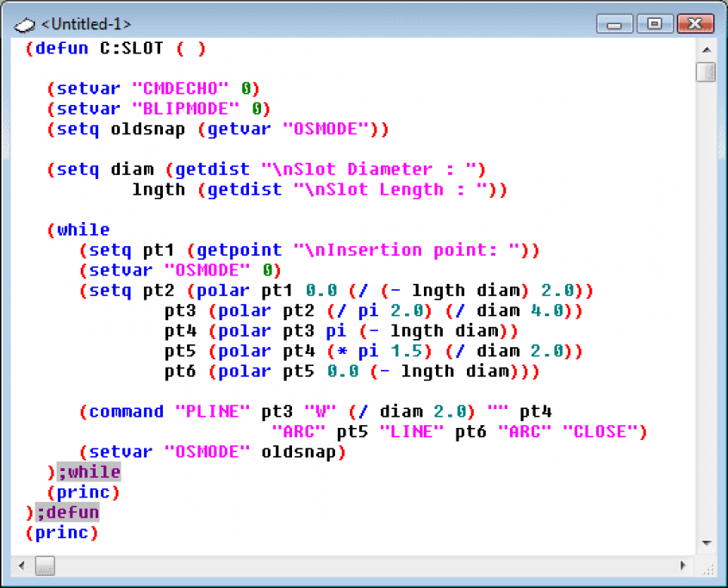Image resolution: width=728 pixels, height=588 pixels.
Task: Click the horizontal scrollbar left arrow
Action: [x=22, y=566]
